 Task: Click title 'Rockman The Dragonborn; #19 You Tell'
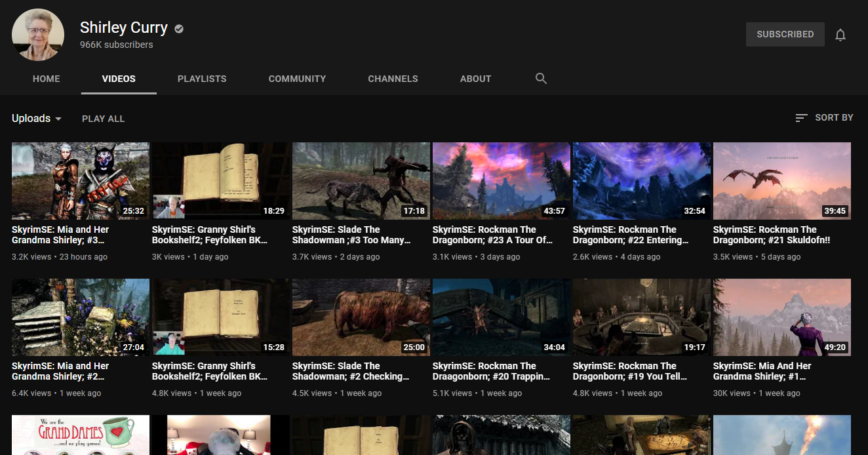pos(630,371)
